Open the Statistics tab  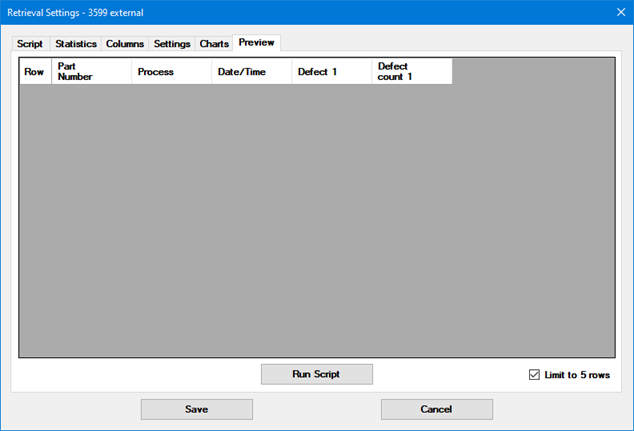coord(76,44)
